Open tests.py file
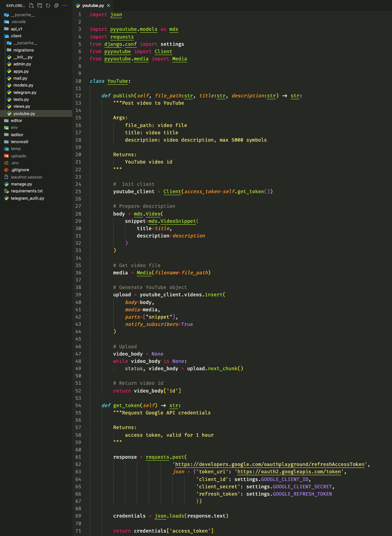392x536 pixels. (x=36, y=99)
